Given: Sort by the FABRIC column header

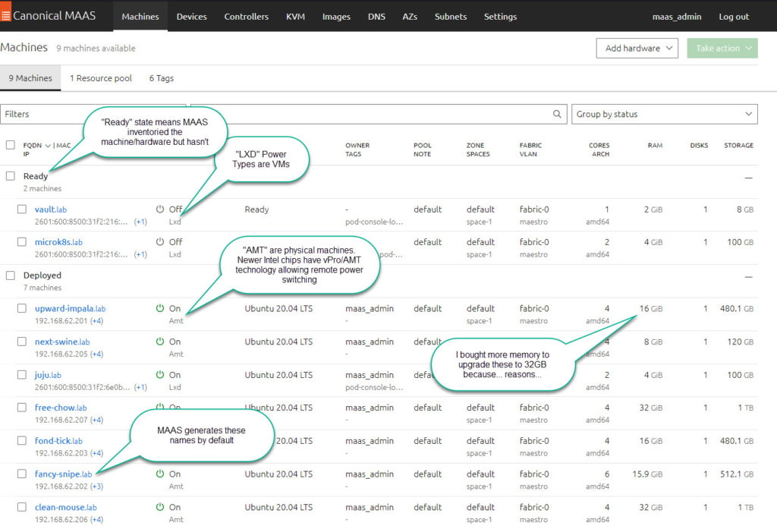Looking at the screenshot, I should pyautogui.click(x=530, y=145).
